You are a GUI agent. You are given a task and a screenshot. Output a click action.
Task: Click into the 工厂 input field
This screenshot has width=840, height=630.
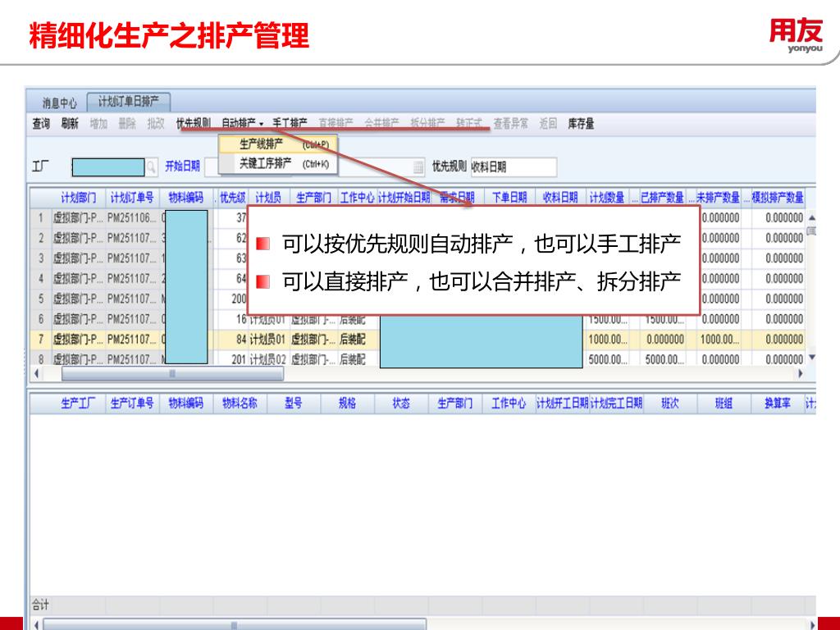[108, 167]
